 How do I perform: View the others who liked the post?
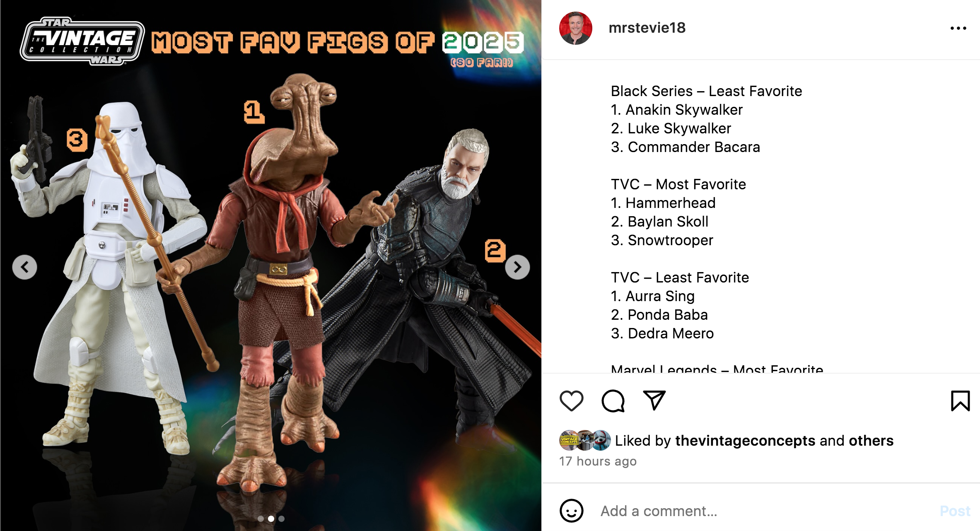coord(871,440)
